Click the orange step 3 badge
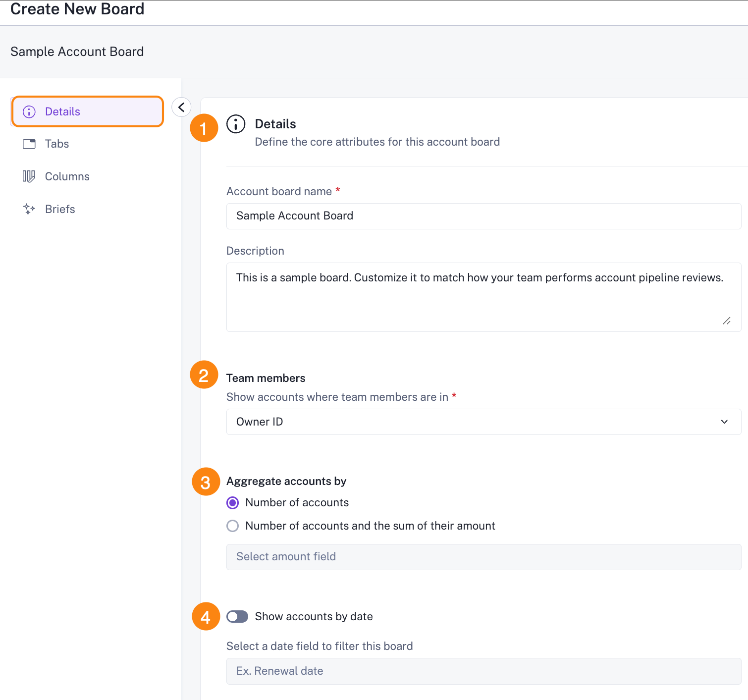The width and height of the screenshot is (748, 700). (x=206, y=482)
